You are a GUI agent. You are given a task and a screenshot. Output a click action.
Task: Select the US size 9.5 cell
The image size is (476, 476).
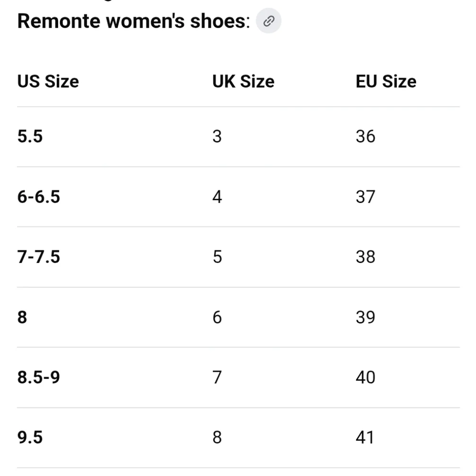(30, 437)
